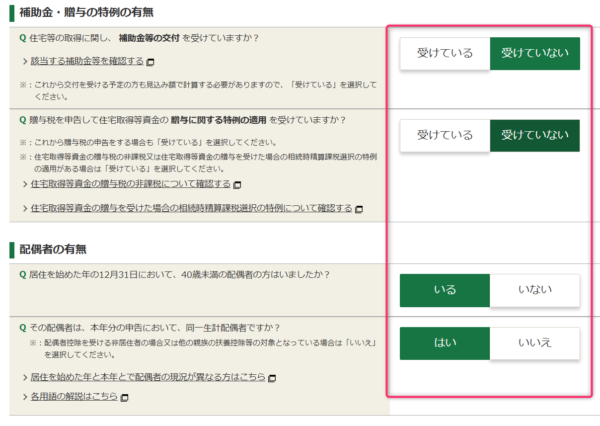
Task: Select 受けていない for 補助金等の交付 question
Action: point(535,54)
